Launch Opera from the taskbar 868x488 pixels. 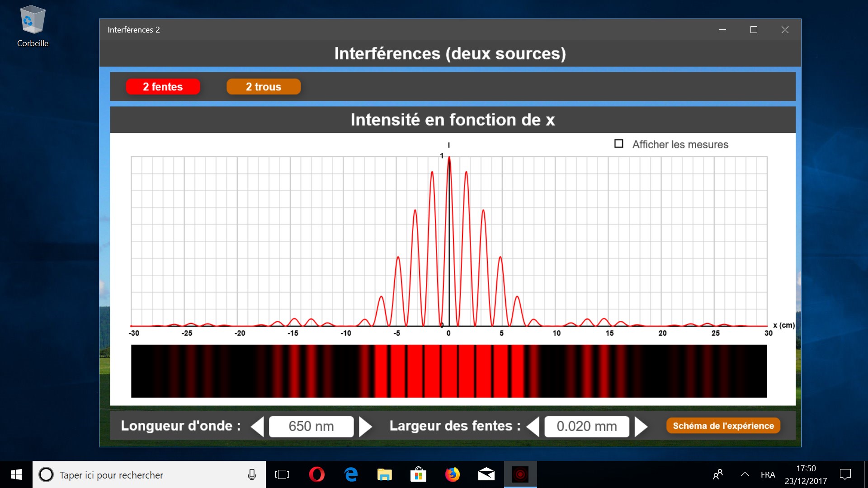pos(316,474)
